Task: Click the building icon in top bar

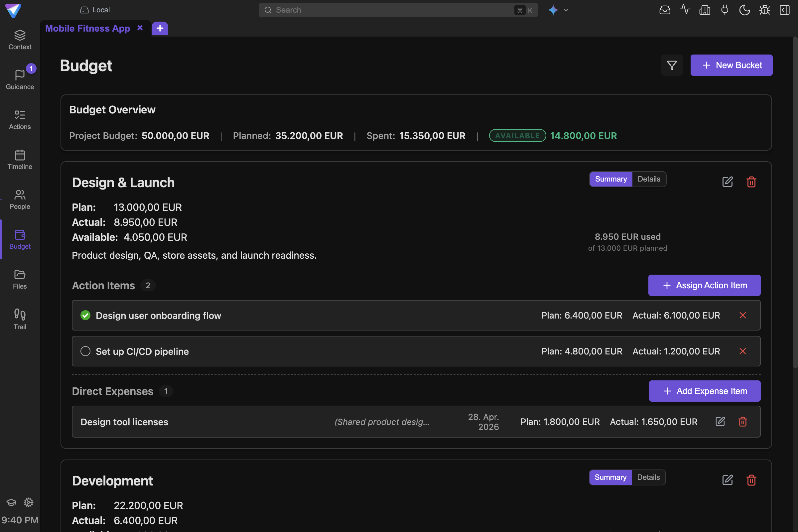Action: [x=705, y=10]
